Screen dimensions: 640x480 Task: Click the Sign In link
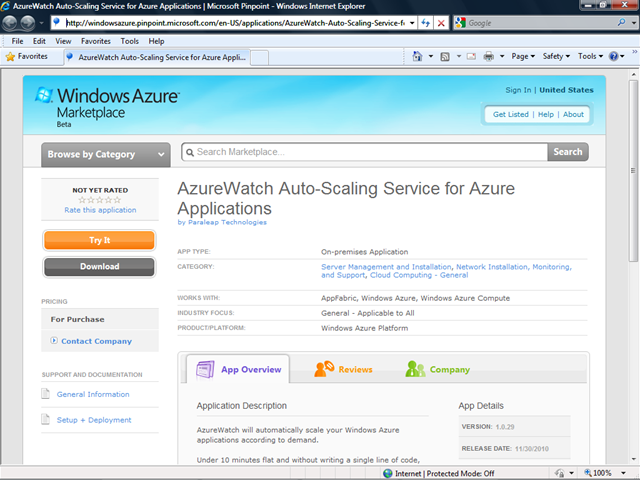(x=518, y=90)
